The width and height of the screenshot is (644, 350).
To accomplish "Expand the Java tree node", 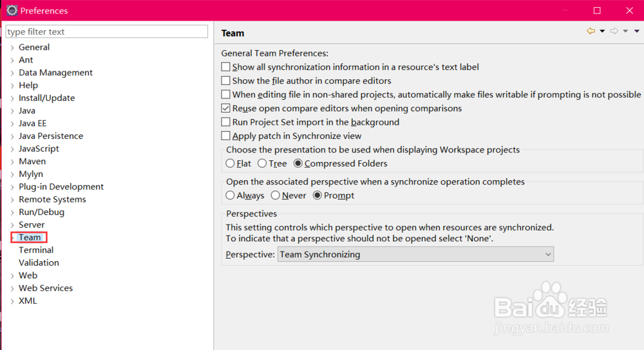I will 12,111.
